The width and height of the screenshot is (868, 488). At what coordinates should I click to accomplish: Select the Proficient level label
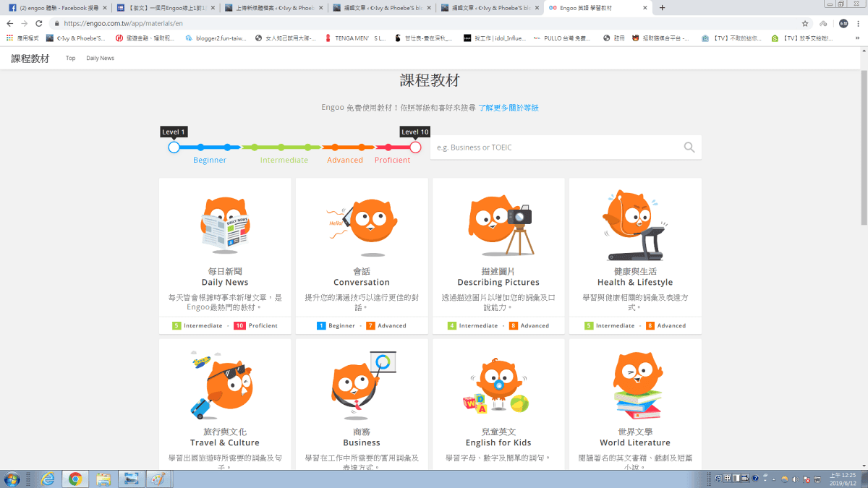(x=392, y=160)
